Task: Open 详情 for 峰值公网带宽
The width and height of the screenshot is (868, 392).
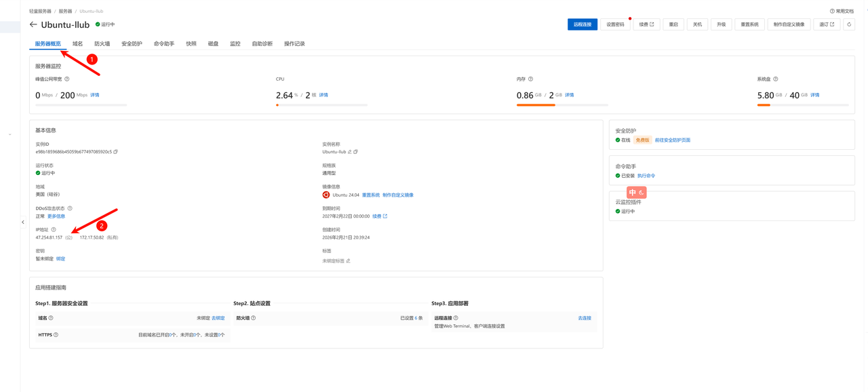Action: [95, 96]
